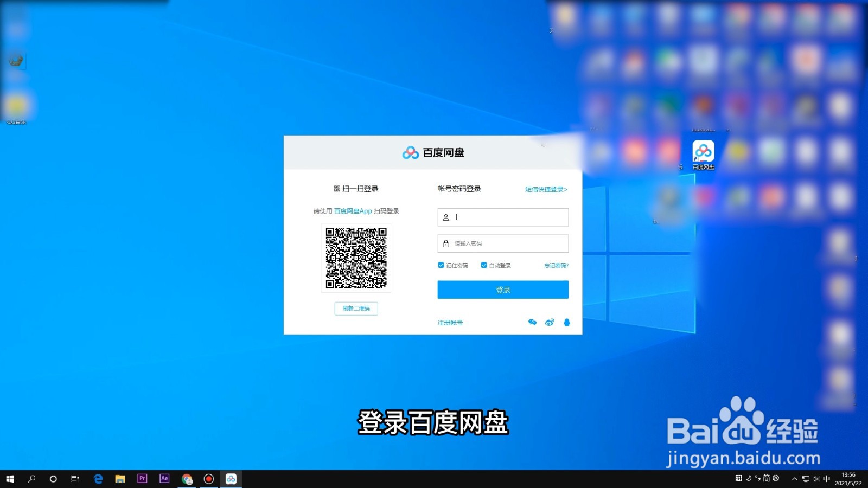Toggle IME punctuation mode icon
Image resolution: width=868 pixels, height=488 pixels.
(x=757, y=478)
